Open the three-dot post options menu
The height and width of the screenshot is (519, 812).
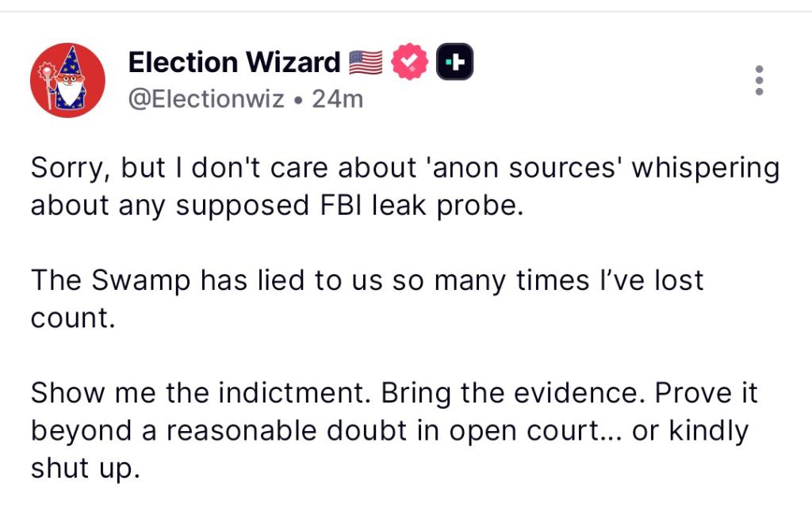(x=759, y=80)
